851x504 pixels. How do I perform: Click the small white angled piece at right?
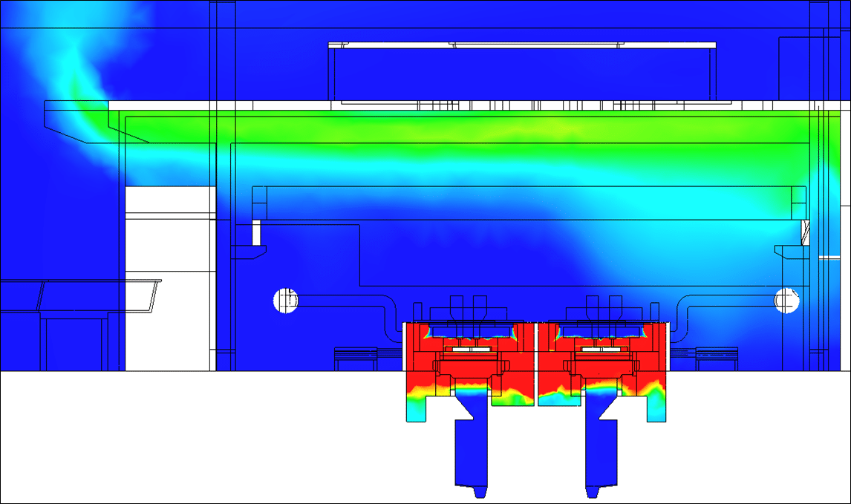click(x=806, y=230)
